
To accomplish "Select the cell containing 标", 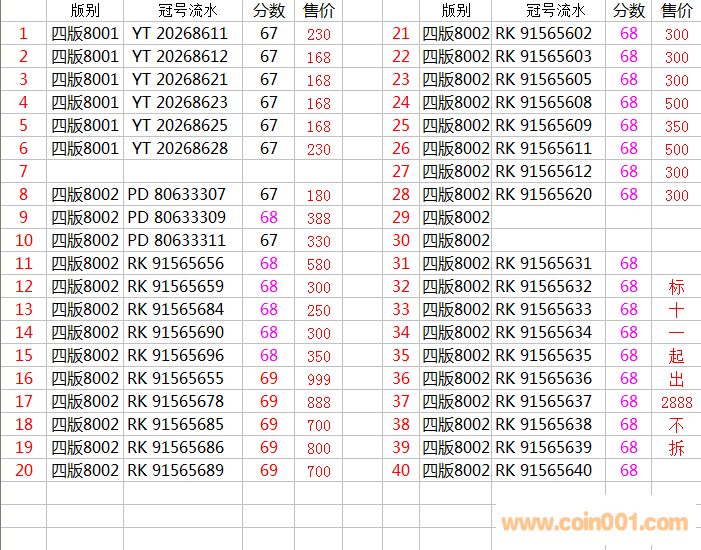I will 677,287.
